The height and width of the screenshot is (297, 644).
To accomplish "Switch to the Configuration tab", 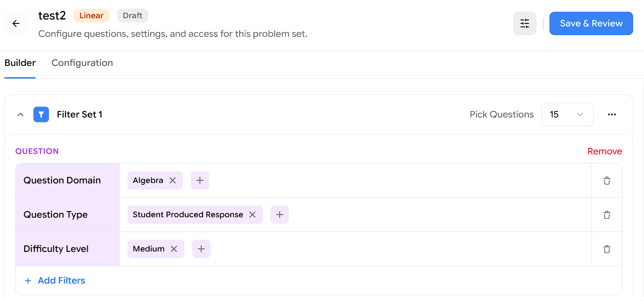I will click(82, 63).
